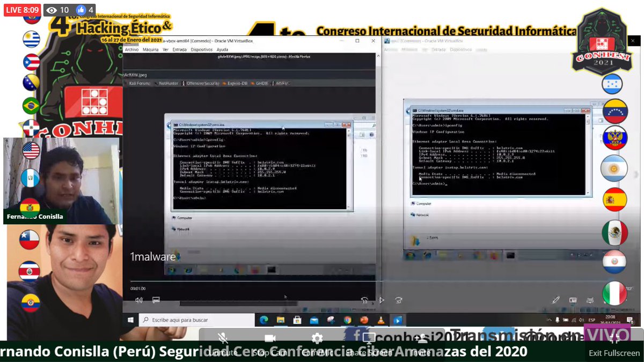Click the Invite button
644x362 pixels.
click(422, 345)
